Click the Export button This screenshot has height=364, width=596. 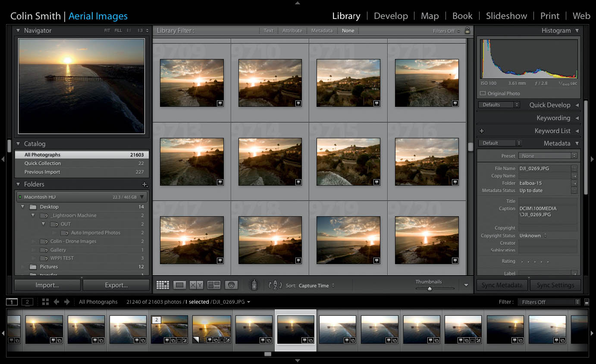[116, 285]
